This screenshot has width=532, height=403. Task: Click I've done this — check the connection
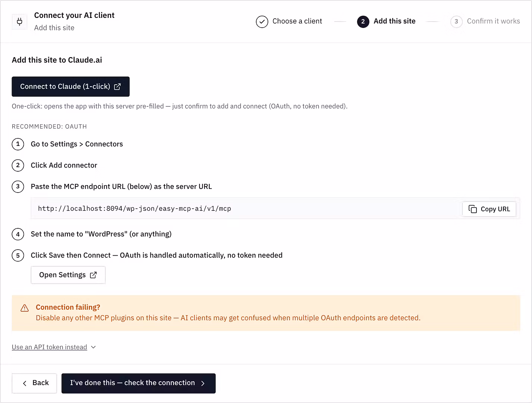point(138,383)
